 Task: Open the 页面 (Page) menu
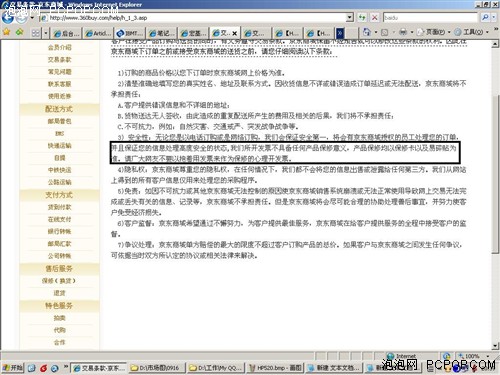click(x=433, y=32)
